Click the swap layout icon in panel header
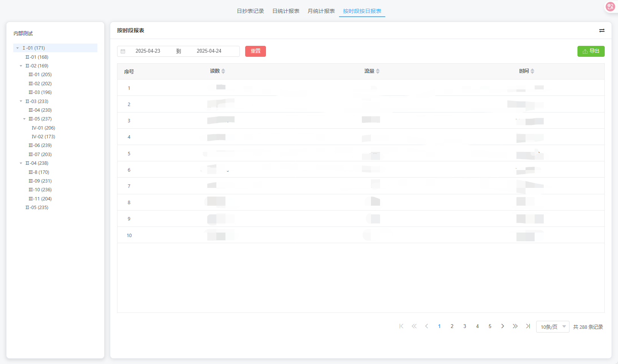The height and width of the screenshot is (364, 618). click(x=602, y=31)
